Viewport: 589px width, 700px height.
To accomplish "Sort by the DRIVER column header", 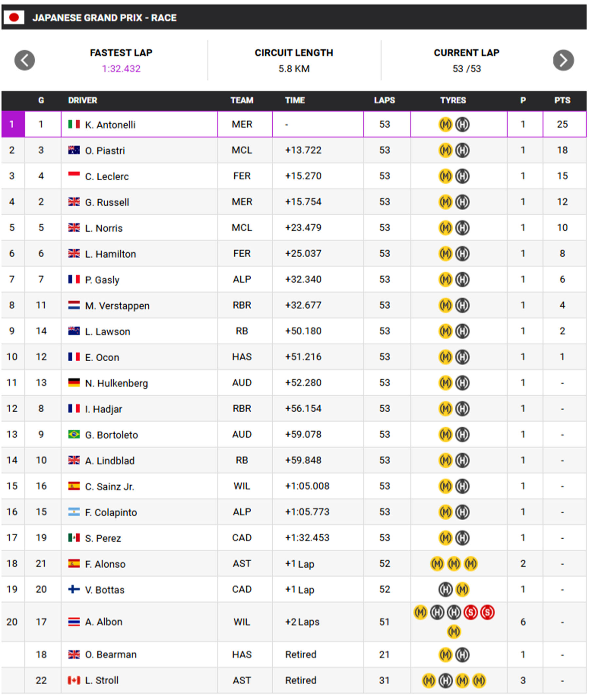I will click(82, 100).
